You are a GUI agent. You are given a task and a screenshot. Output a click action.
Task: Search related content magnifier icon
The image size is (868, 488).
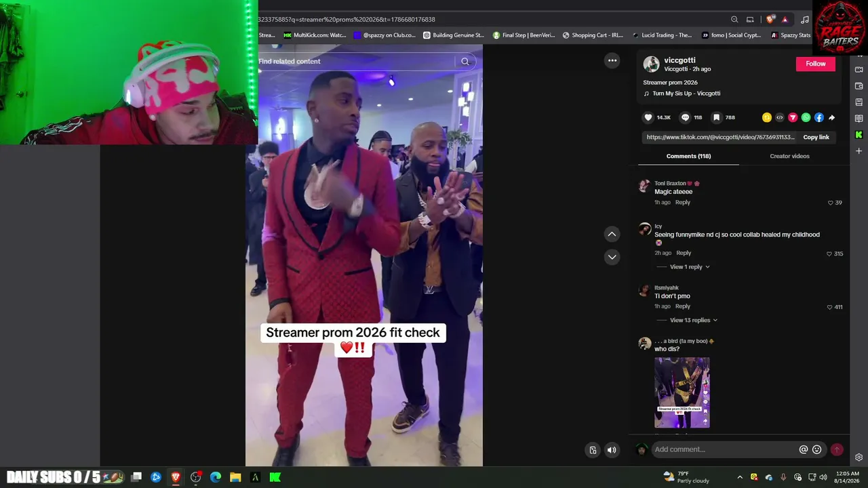pos(465,62)
